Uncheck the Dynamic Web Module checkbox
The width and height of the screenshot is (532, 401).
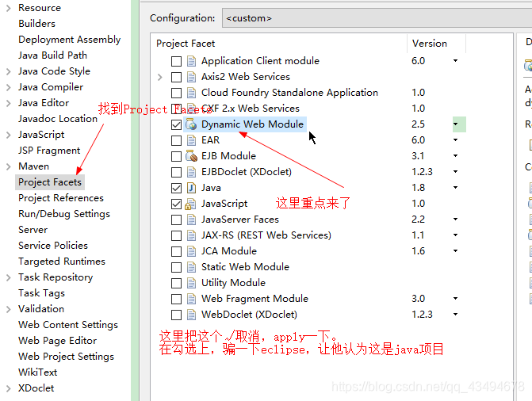[176, 125]
